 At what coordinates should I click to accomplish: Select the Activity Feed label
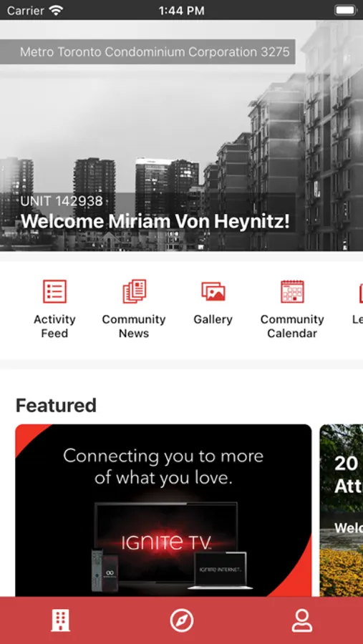click(x=54, y=326)
